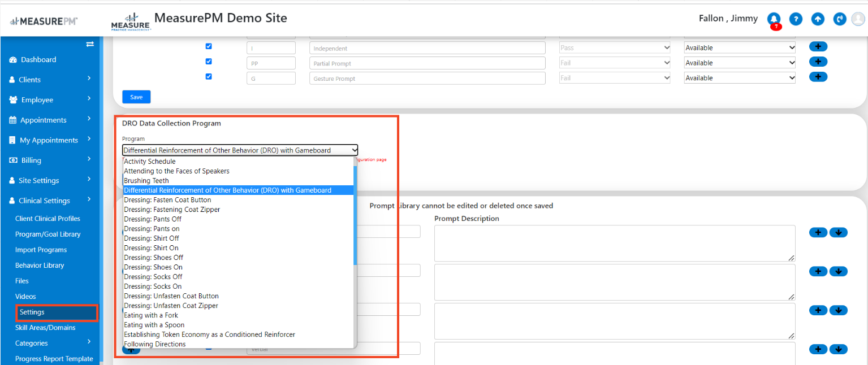Viewport: 868px width, 365px height.
Task: Open Available dropdown in Independent row
Action: 740,48
